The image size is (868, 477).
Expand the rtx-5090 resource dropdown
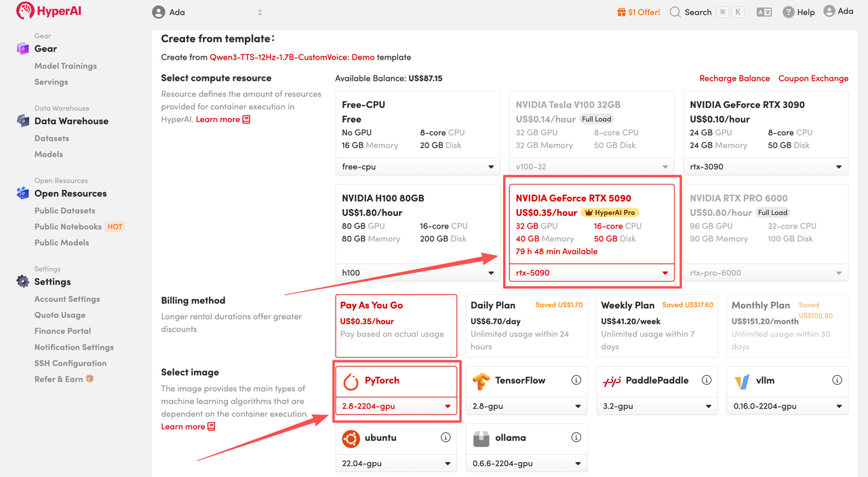point(591,273)
